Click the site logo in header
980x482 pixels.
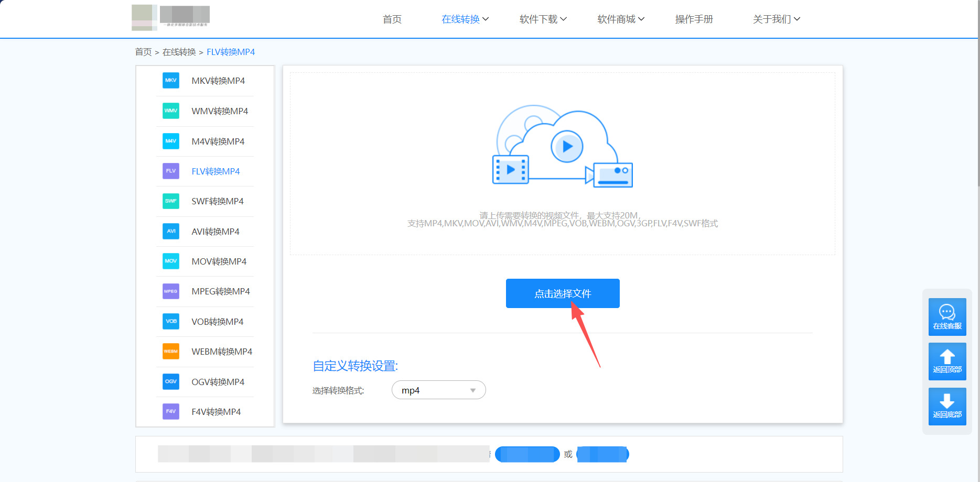[171, 17]
